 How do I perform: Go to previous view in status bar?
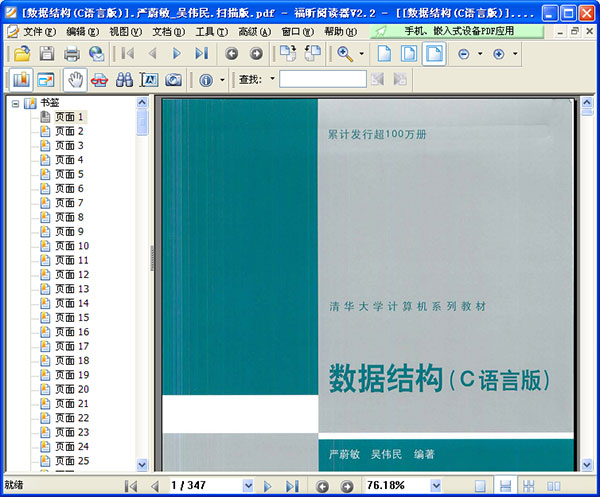[x=322, y=486]
